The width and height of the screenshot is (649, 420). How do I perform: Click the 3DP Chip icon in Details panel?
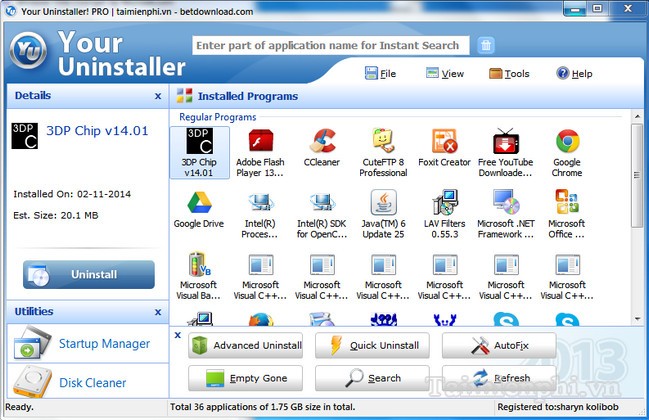[x=25, y=136]
